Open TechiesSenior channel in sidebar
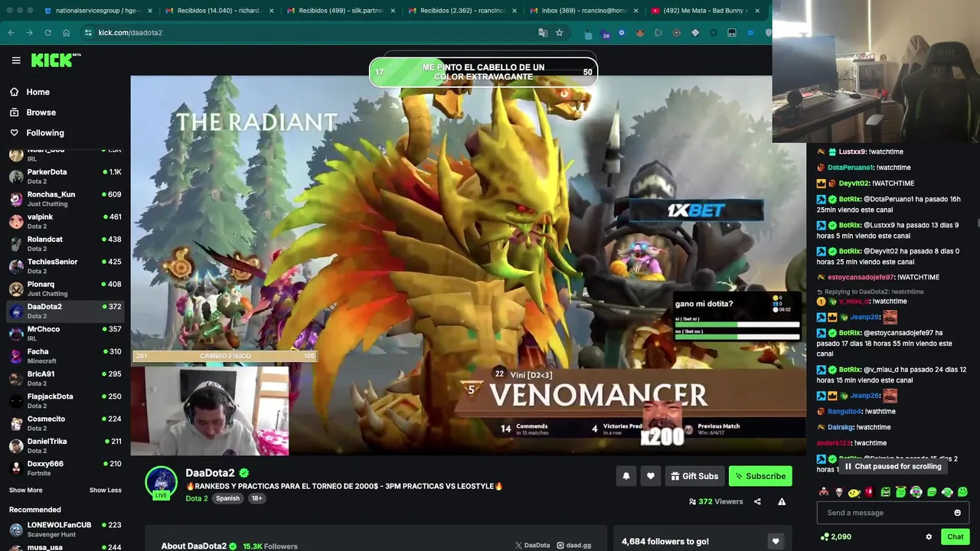The height and width of the screenshot is (551, 980). click(x=65, y=266)
